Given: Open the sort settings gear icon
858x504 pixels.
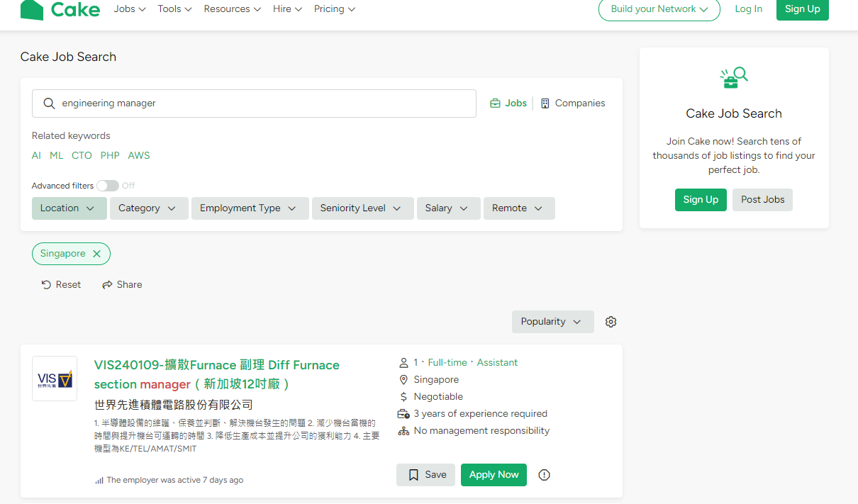Looking at the screenshot, I should click(x=611, y=322).
